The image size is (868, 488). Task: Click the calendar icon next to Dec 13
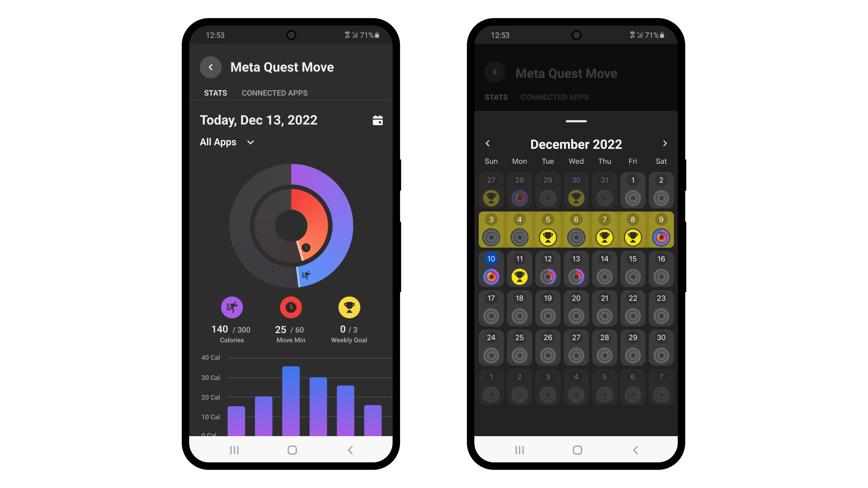[x=377, y=120]
